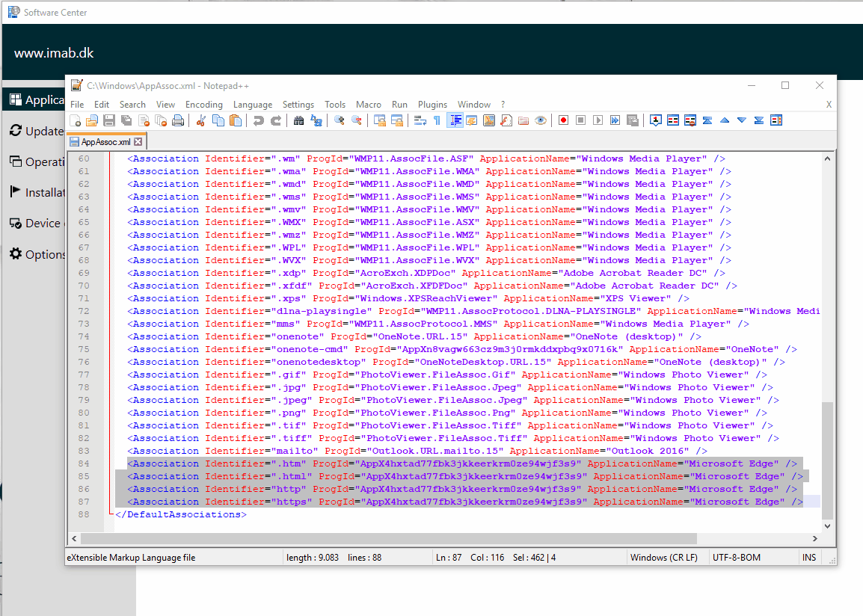Click the Folder as Workspace icon

click(523, 120)
